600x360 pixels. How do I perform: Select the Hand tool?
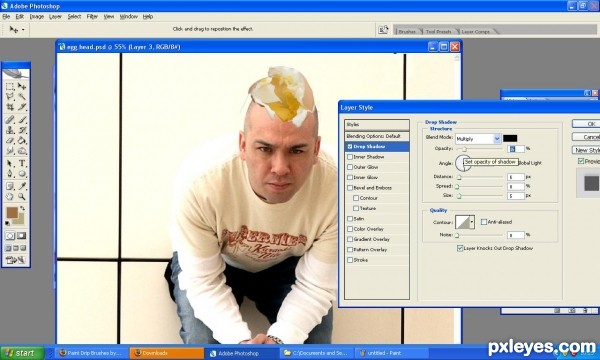pos(10,197)
